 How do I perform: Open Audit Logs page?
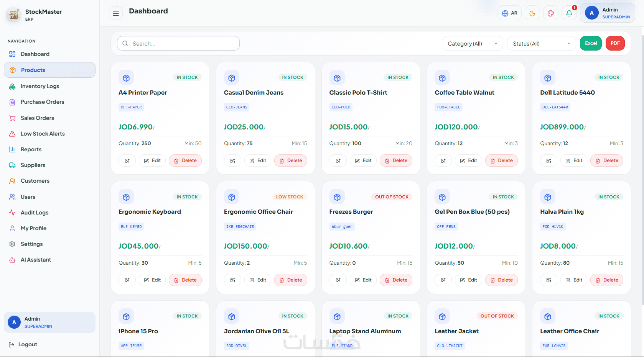(x=49, y=213)
